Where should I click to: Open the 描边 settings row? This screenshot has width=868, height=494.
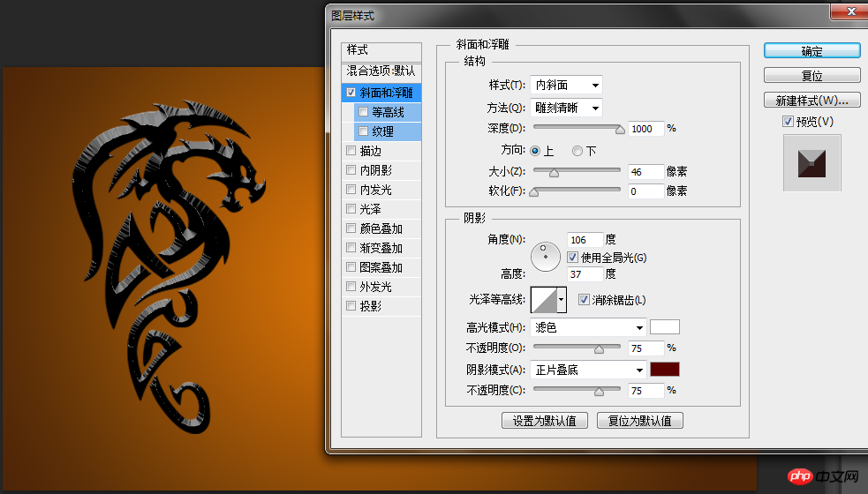tap(381, 151)
